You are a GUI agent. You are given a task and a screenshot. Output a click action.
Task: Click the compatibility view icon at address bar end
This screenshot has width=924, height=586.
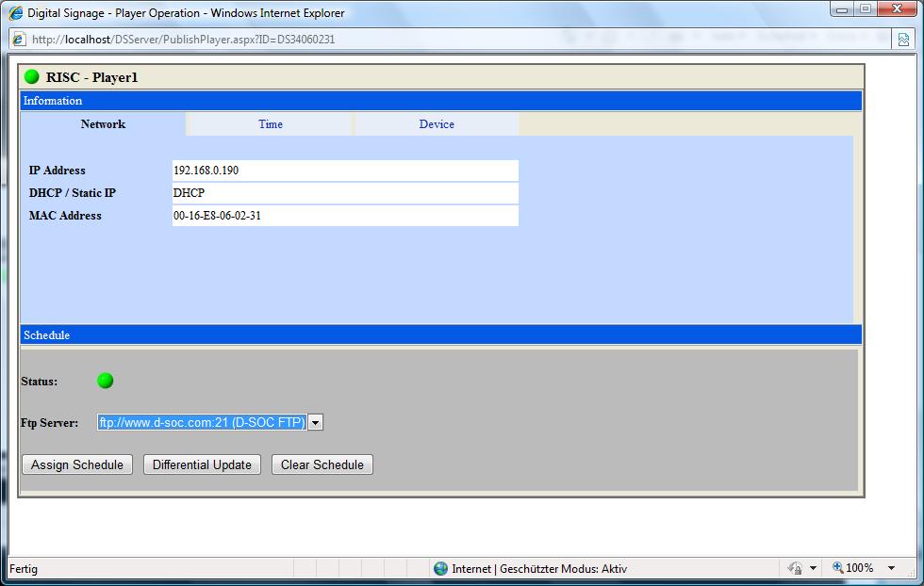pyautogui.click(x=903, y=40)
